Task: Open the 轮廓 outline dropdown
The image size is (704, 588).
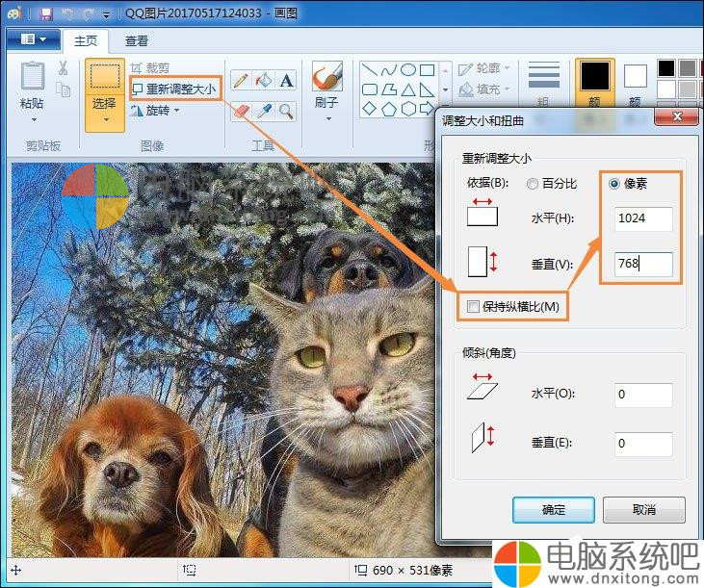Action: [484, 68]
